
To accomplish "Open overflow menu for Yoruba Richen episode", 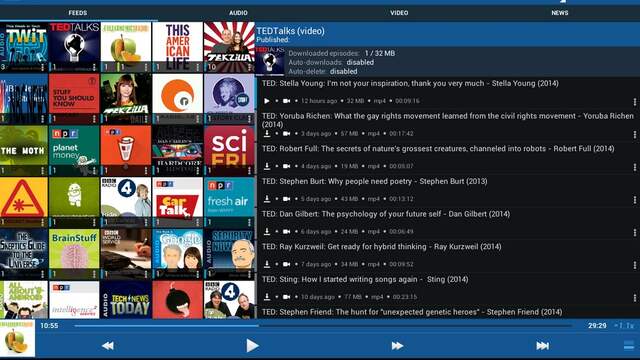I will pos(635,134).
